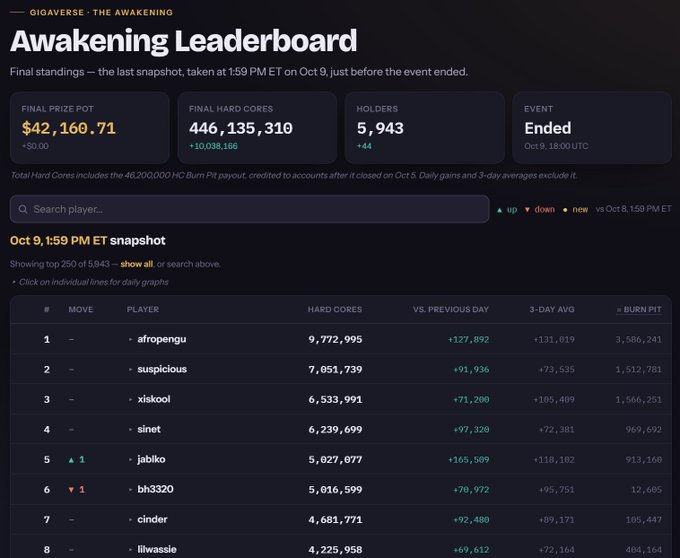Image resolution: width=680 pixels, height=558 pixels.
Task: Select player name lilwassie
Action: (x=157, y=549)
